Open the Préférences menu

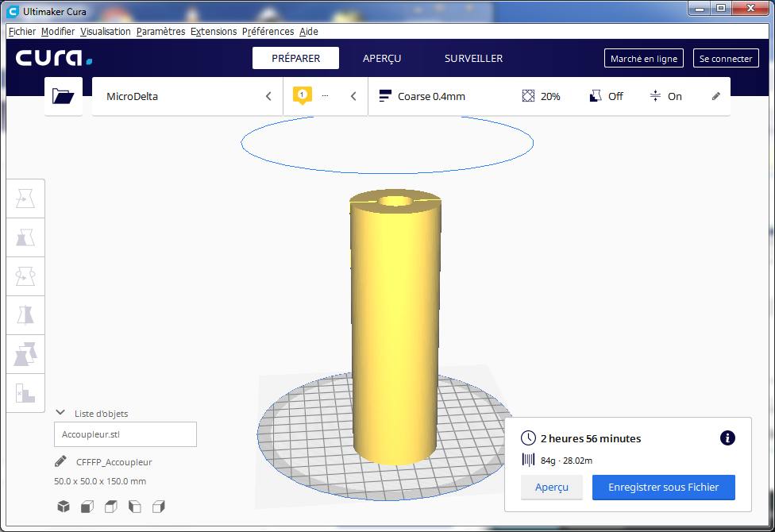(268, 32)
